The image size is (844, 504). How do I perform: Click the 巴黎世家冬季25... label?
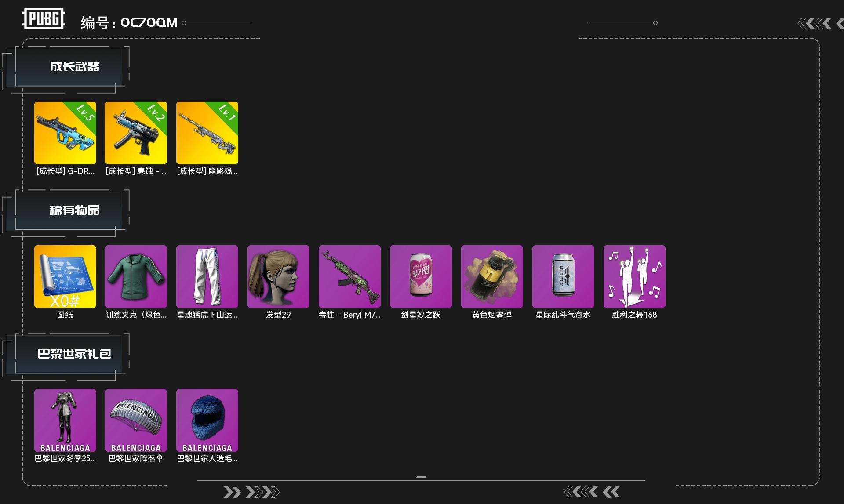65,459
